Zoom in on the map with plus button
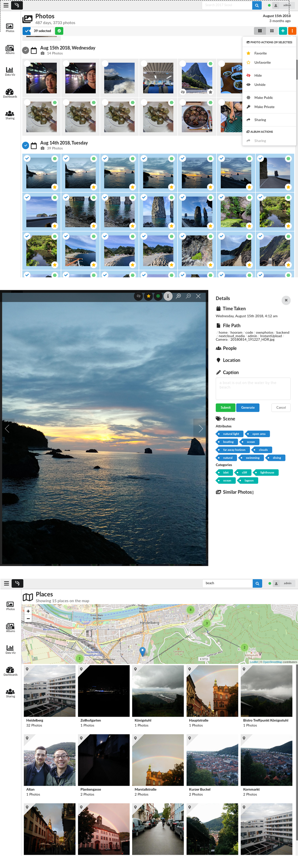The image size is (298, 868). (x=28, y=611)
